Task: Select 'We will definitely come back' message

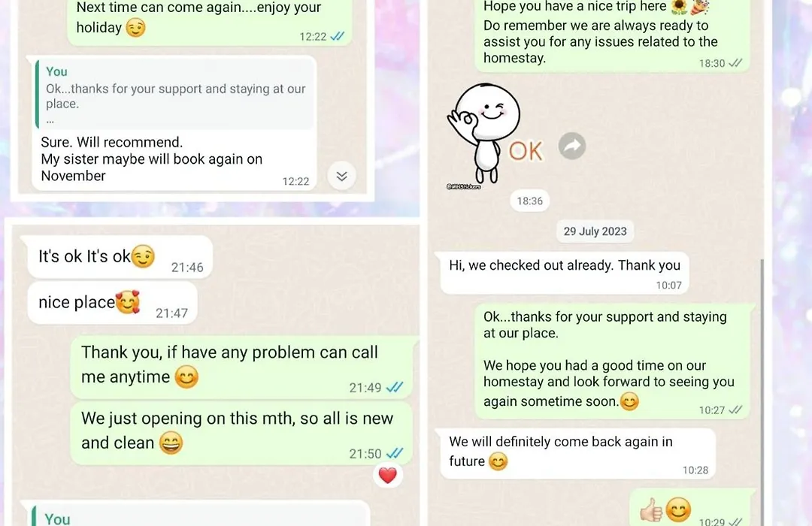Action: click(x=578, y=454)
